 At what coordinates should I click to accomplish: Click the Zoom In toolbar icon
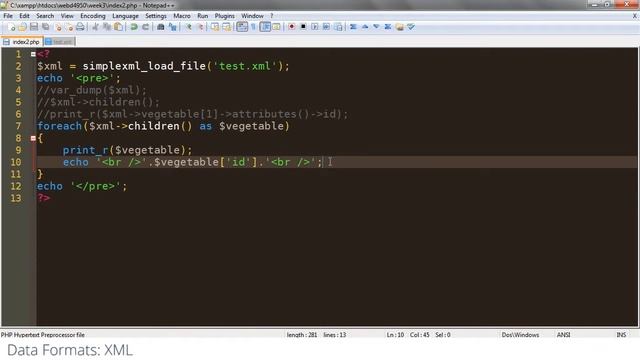click(188, 27)
